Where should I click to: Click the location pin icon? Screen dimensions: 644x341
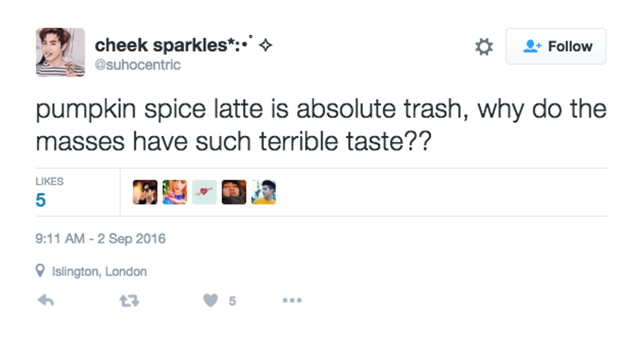(x=41, y=271)
